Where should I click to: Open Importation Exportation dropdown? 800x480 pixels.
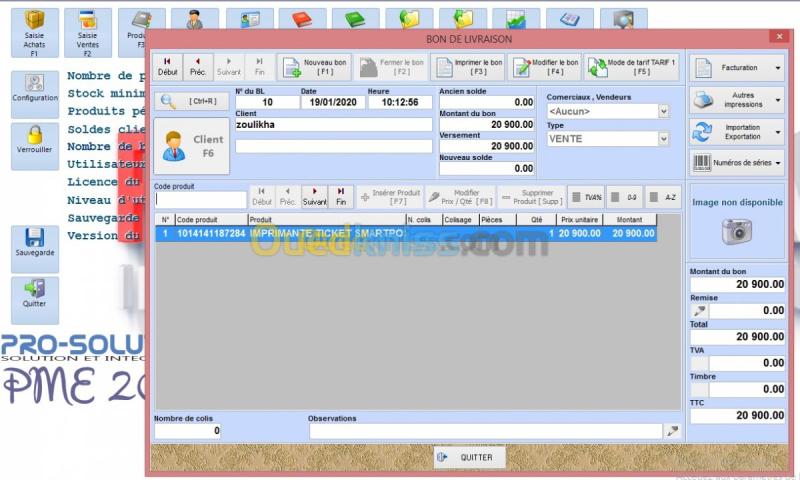pos(737,132)
